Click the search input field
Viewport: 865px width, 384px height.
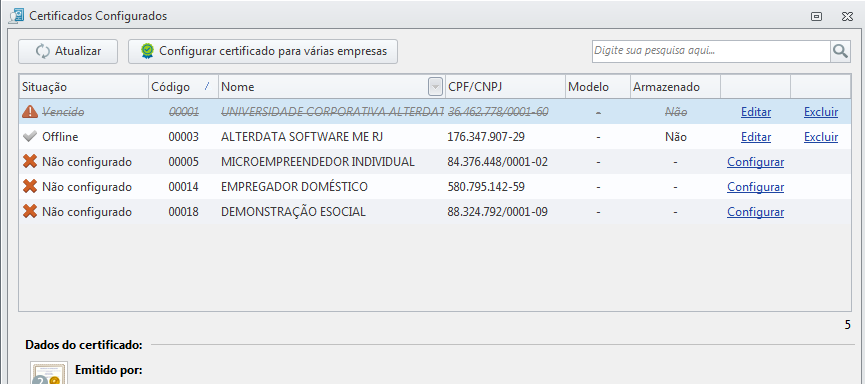click(711, 51)
